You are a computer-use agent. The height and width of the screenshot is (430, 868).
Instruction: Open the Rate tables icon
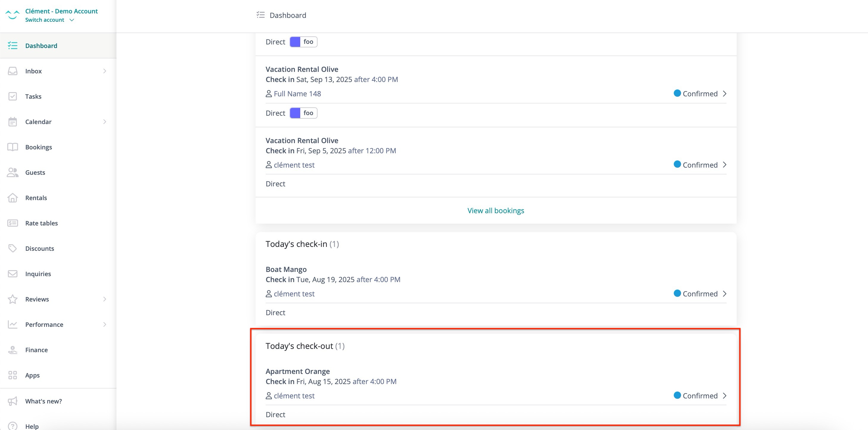pos(13,223)
